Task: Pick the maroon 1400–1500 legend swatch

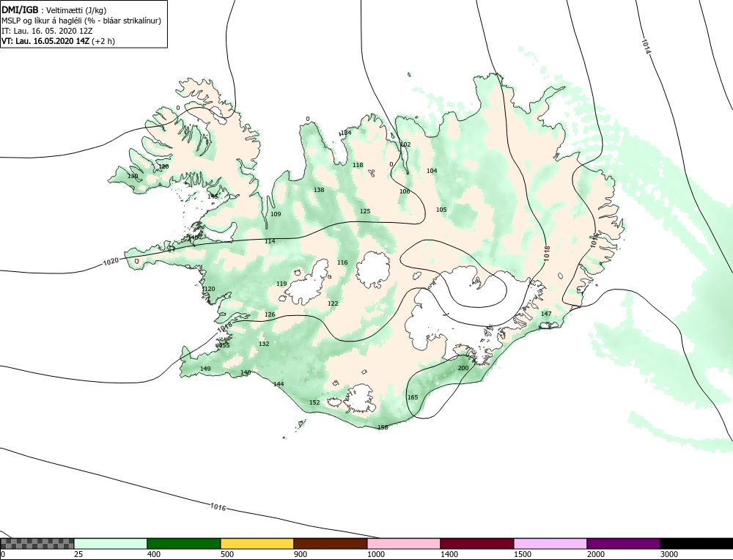Action: tap(477, 543)
